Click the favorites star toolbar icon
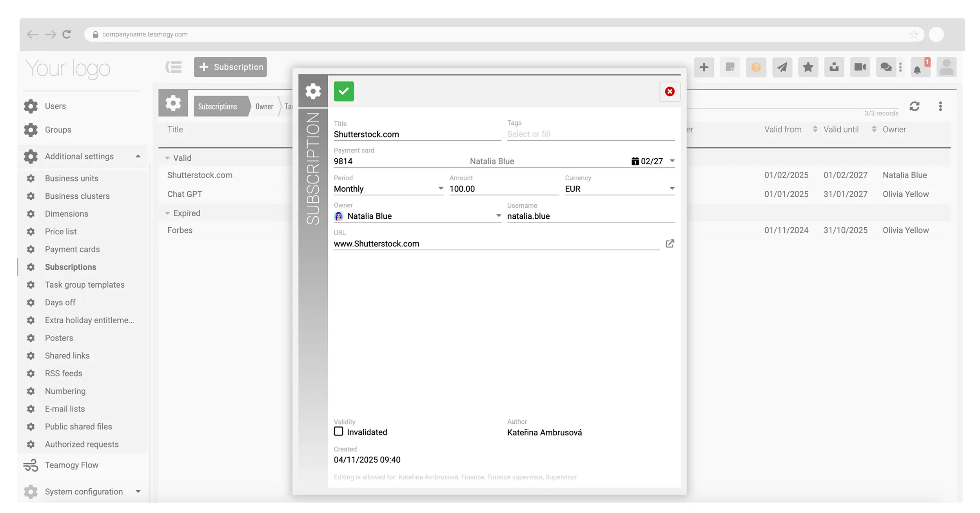Image resolution: width=980 pixels, height=513 pixels. [808, 67]
